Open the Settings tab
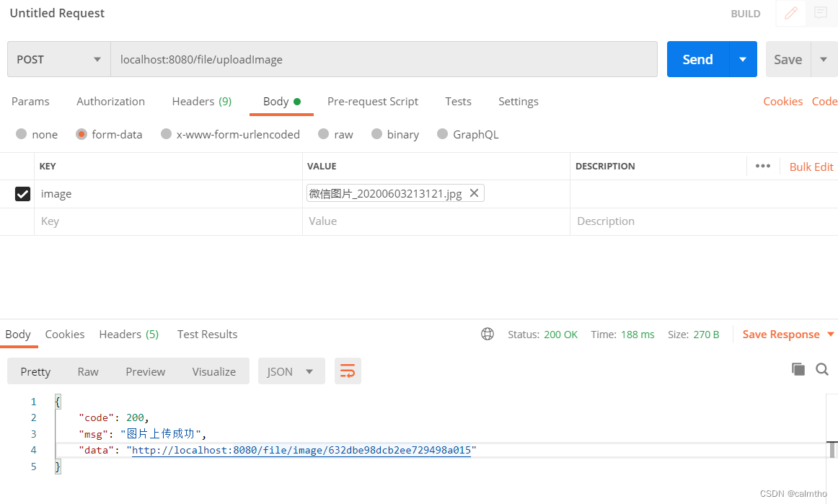The image size is (838, 504). click(519, 102)
